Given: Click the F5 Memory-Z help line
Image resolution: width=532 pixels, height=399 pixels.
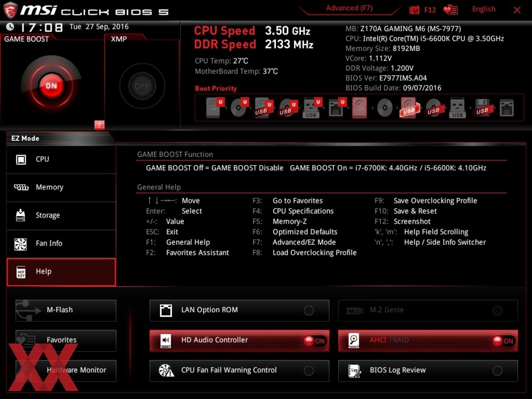Looking at the screenshot, I should [x=280, y=221].
